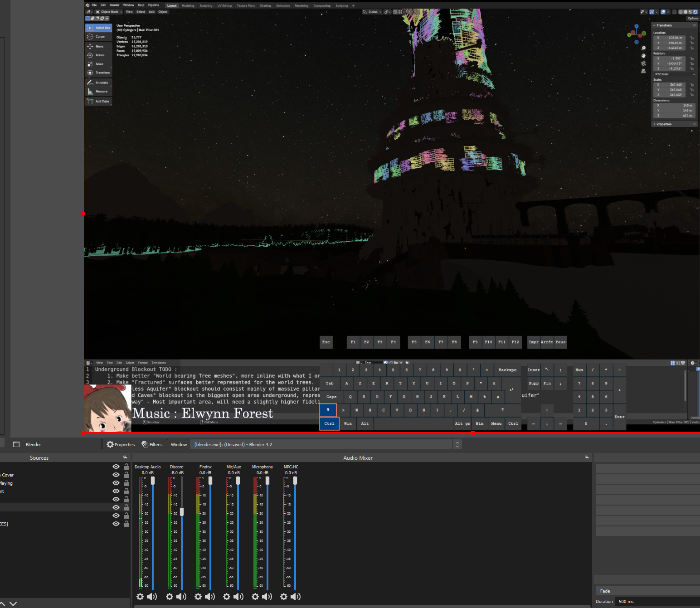This screenshot has width=700, height=608.
Task: Float the Audio Mixer dock via its icon
Action: pyautogui.click(x=586, y=457)
